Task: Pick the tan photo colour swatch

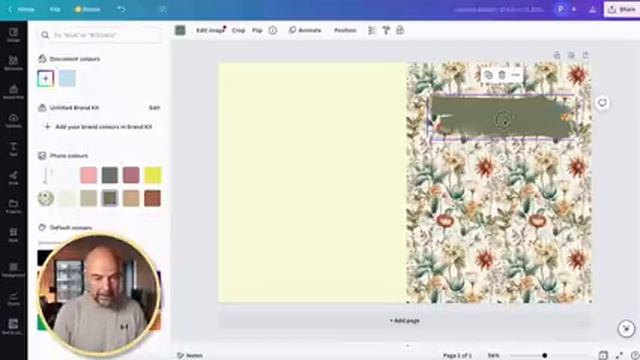Action: click(x=131, y=198)
